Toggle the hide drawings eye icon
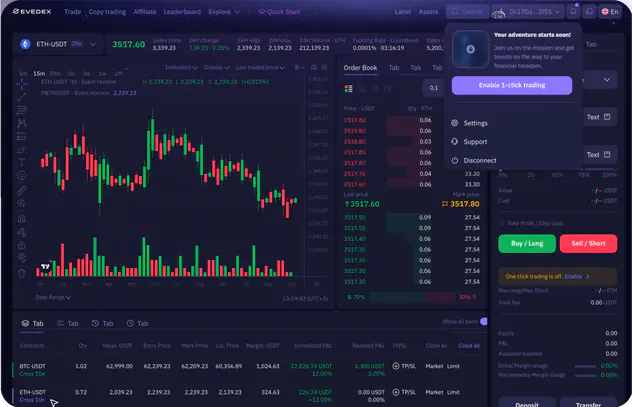Image resolution: width=632 pixels, height=407 pixels. coord(22,258)
